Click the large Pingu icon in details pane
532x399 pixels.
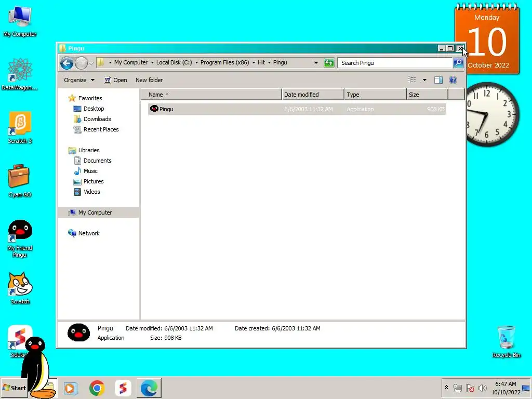tap(79, 332)
